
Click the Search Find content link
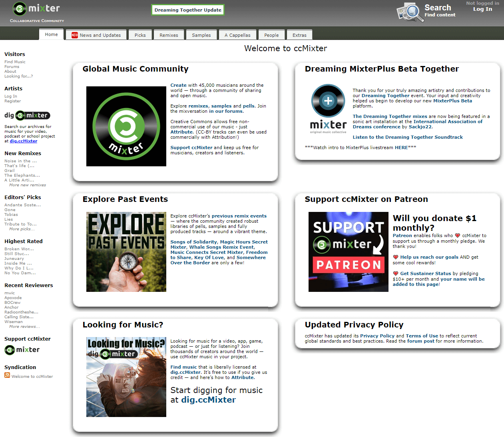point(440,11)
